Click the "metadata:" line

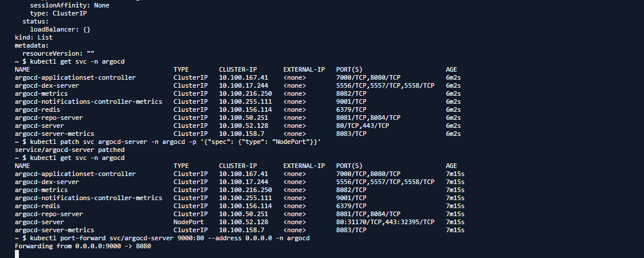pyautogui.click(x=32, y=45)
